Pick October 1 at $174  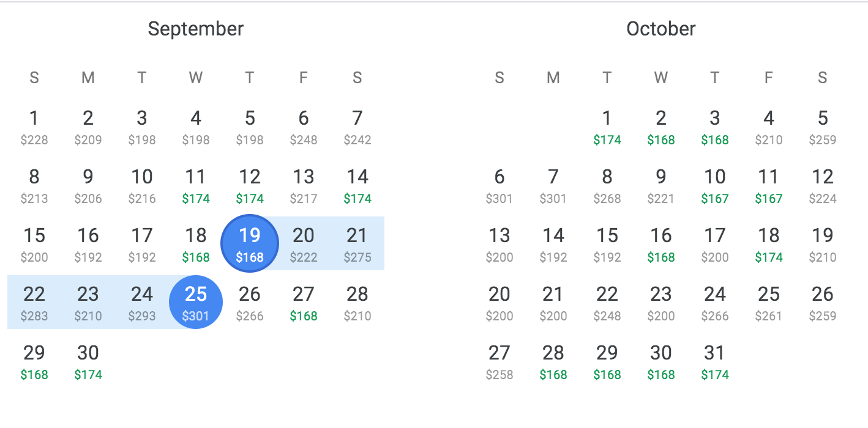tap(607, 126)
